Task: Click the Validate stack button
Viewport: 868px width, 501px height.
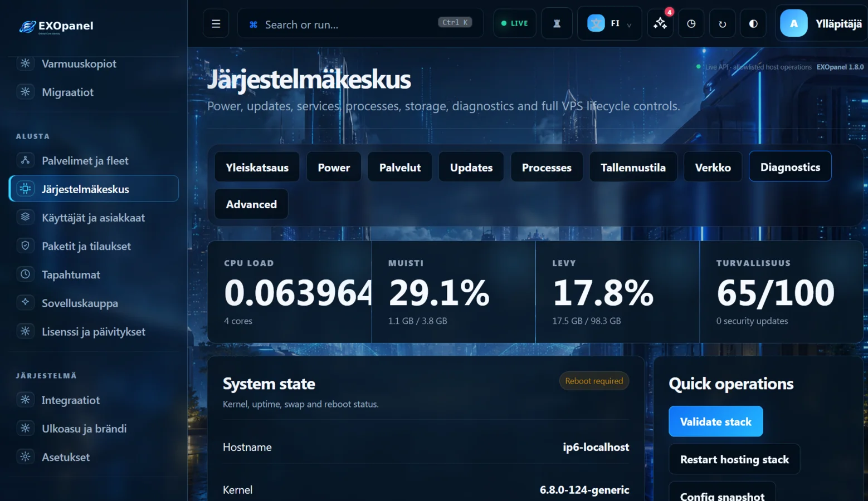Action: [x=716, y=421]
